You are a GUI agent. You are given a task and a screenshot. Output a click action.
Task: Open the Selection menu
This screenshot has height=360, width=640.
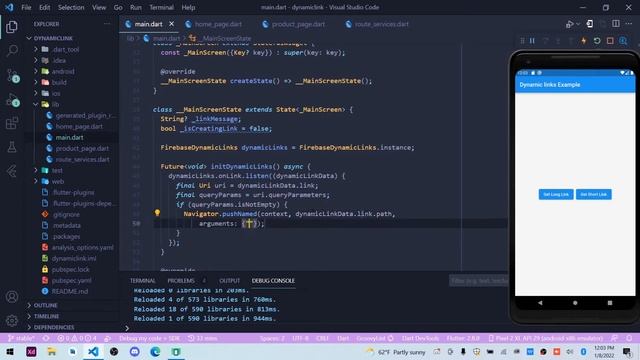tap(71, 7)
